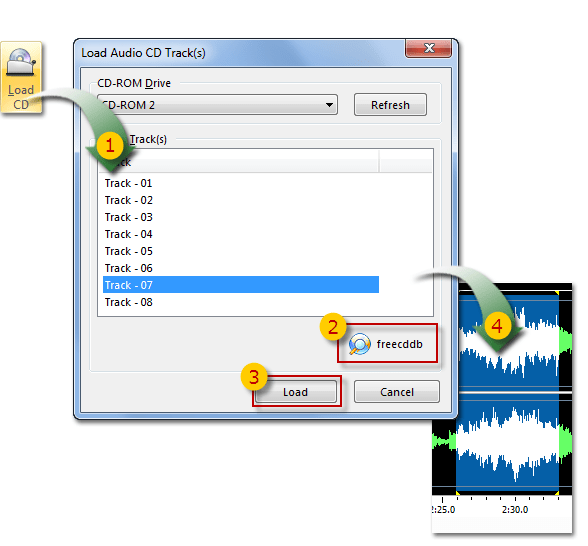Image resolution: width=588 pixels, height=546 pixels.
Task: Click the Load CD toolbar icon
Action: 21,78
